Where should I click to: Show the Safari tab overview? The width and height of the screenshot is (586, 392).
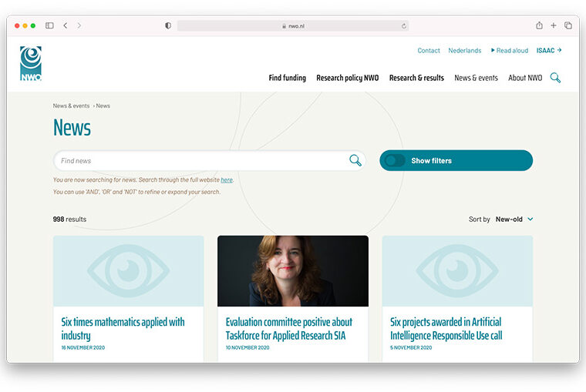tap(568, 25)
